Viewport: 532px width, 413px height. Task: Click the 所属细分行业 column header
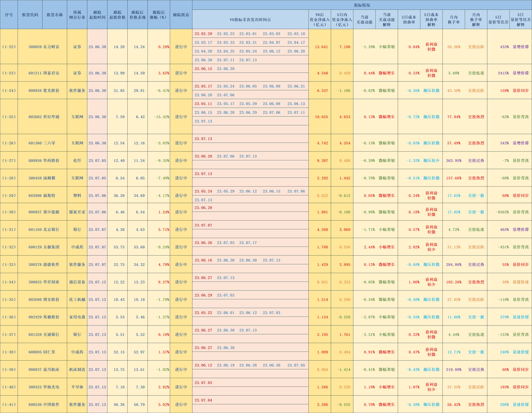[77, 15]
